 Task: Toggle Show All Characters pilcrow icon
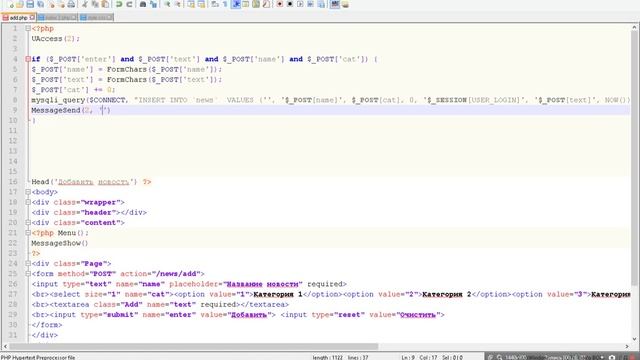tap(225, 4)
